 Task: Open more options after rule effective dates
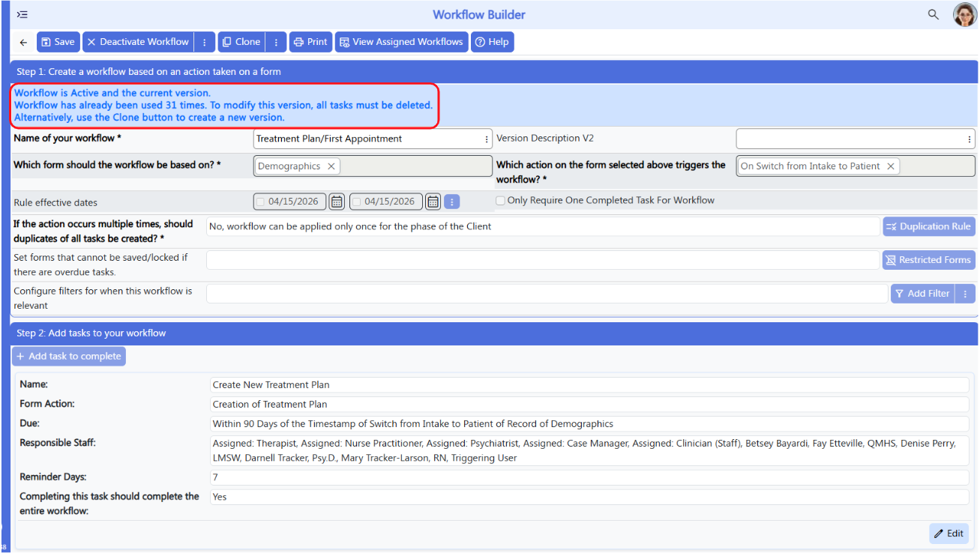tap(451, 202)
